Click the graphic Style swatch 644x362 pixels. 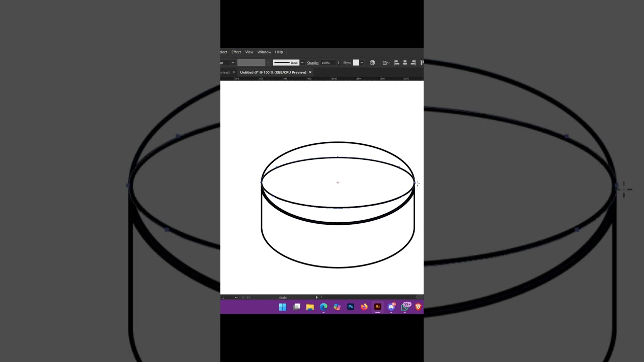coord(356,63)
